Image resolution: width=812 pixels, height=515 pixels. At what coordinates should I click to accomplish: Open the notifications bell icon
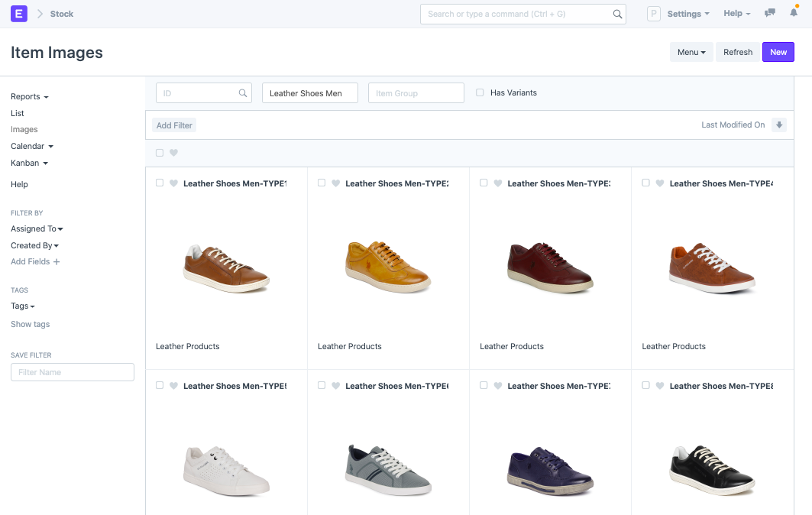[794, 14]
